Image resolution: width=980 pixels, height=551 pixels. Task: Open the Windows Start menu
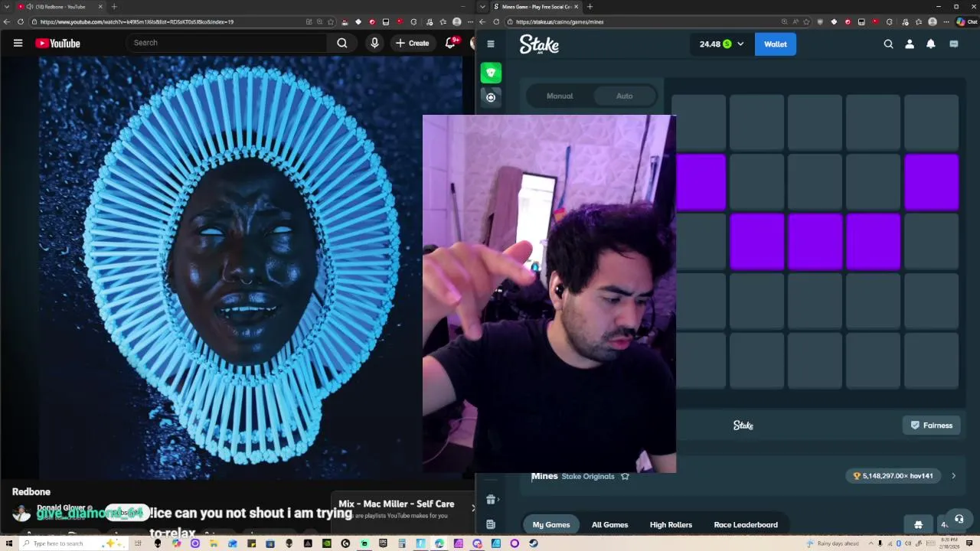pyautogui.click(x=8, y=543)
